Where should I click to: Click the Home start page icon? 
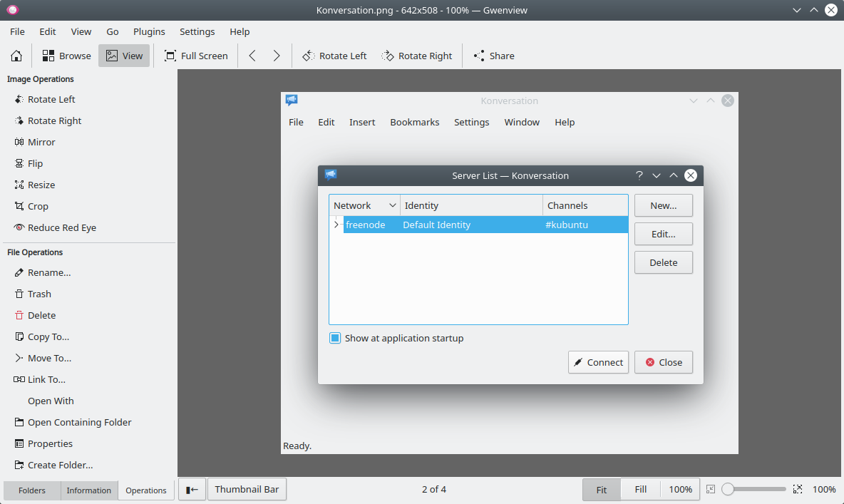16,56
